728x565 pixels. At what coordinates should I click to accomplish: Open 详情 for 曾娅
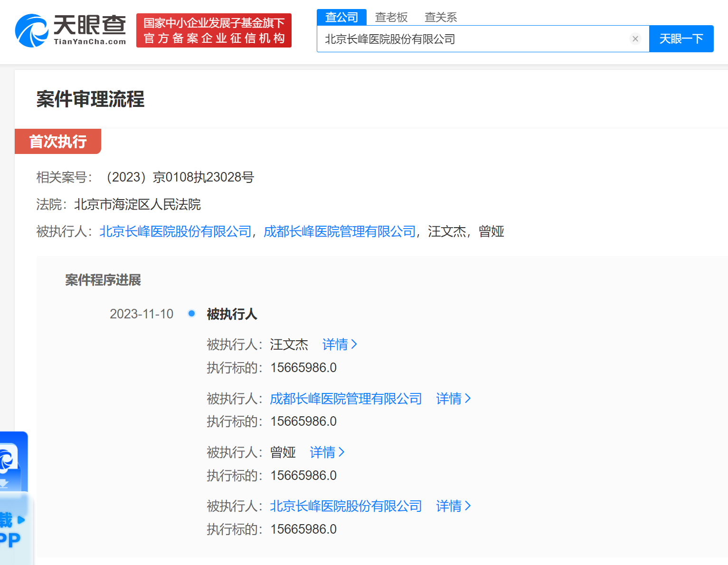pos(327,452)
